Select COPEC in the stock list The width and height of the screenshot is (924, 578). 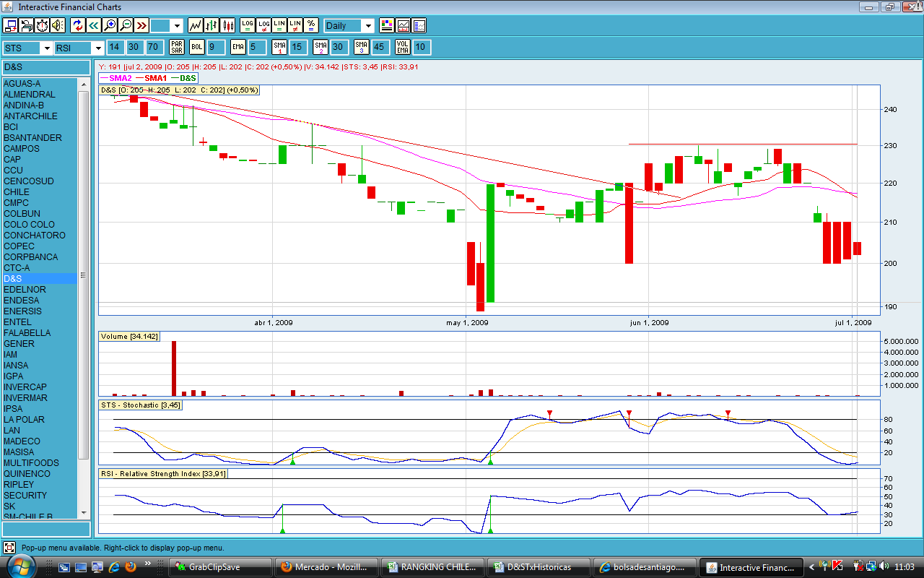pyautogui.click(x=40, y=246)
